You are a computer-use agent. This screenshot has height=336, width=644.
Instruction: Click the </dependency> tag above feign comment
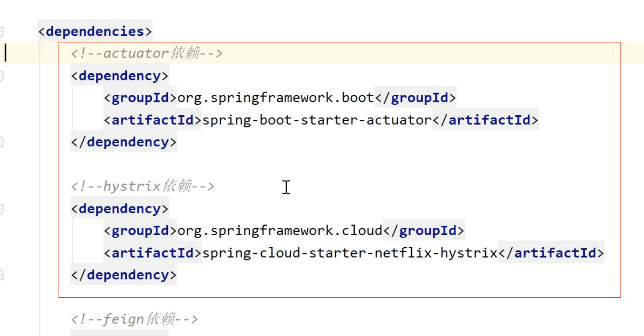(x=124, y=275)
